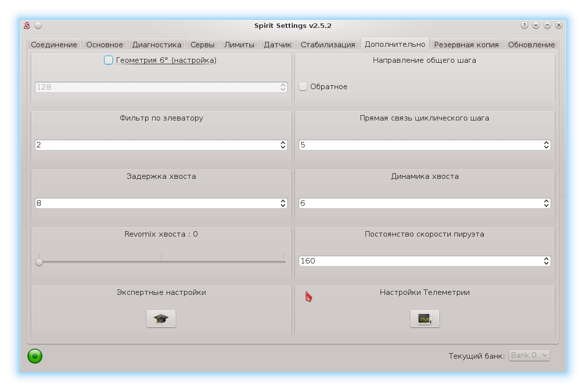586x392 pixels.
Task: Go to the Стабилизация tab
Action: pyautogui.click(x=328, y=44)
